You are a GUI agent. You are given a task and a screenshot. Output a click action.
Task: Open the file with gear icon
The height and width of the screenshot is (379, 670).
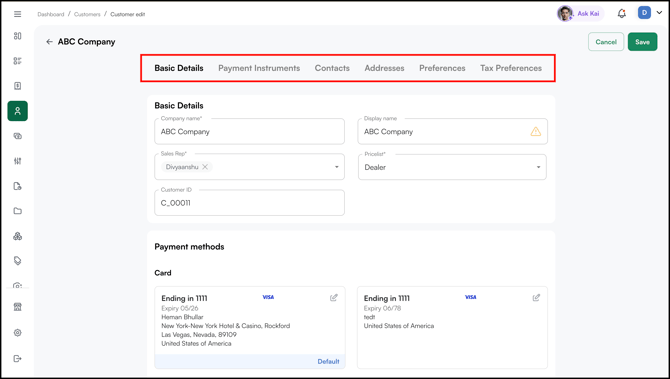18,186
